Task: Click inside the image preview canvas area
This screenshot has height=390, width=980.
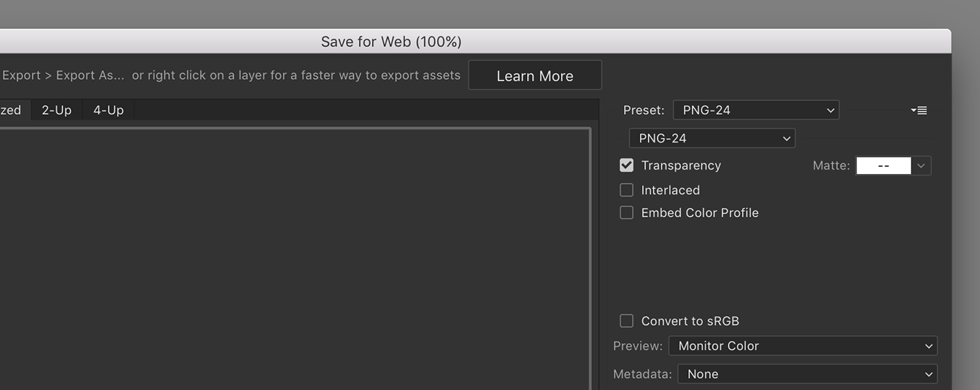Action: 295,259
